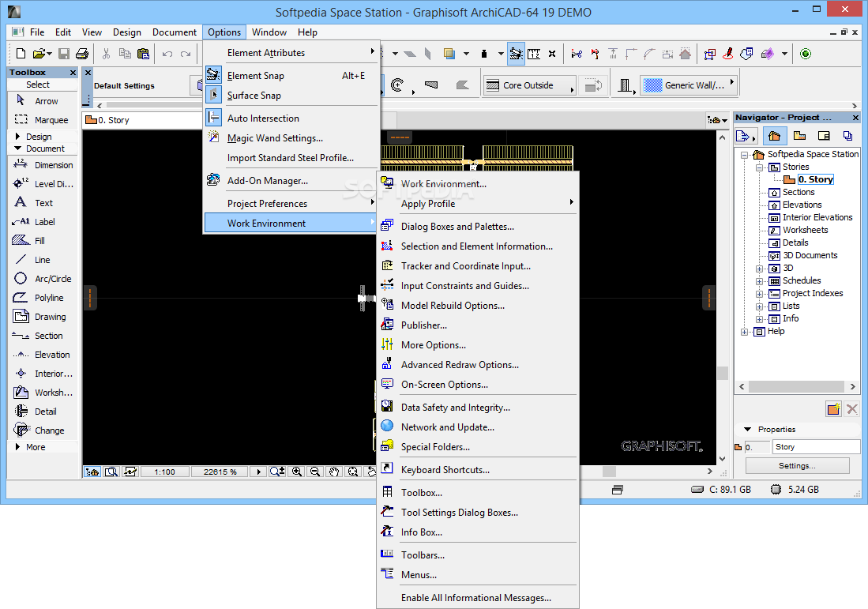This screenshot has width=868, height=609.
Task: Open Work Environment dialog from submenu
Action: coord(478,184)
